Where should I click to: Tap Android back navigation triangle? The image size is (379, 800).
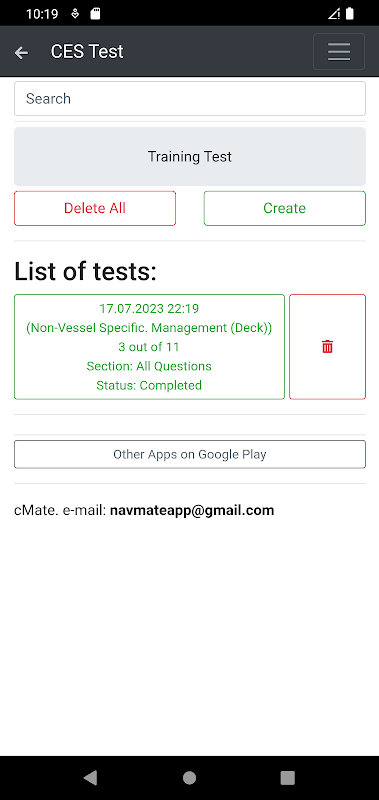pos(90,777)
